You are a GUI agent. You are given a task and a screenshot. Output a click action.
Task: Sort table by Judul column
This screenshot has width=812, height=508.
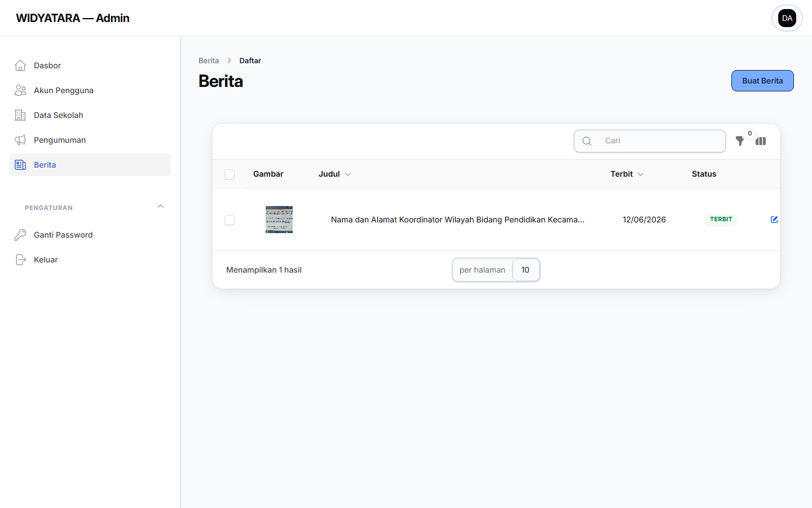[335, 174]
